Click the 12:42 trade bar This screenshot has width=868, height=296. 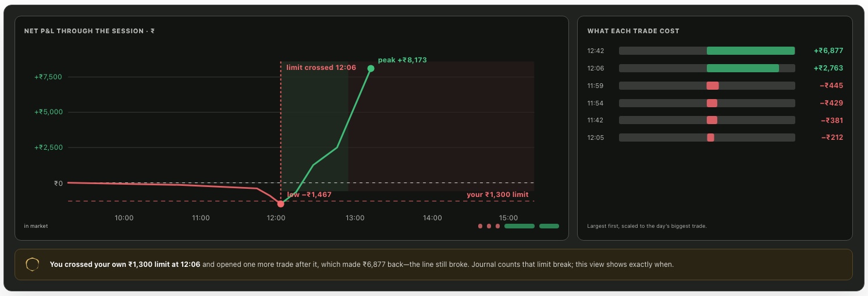707,51
